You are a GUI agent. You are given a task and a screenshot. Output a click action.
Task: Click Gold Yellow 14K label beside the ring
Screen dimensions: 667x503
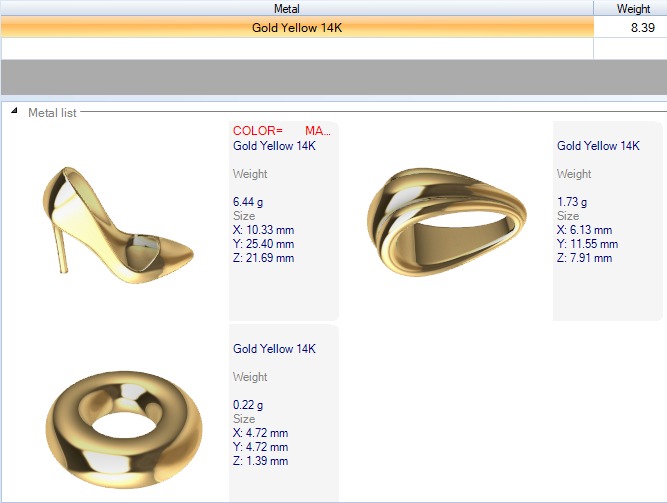[x=598, y=146]
